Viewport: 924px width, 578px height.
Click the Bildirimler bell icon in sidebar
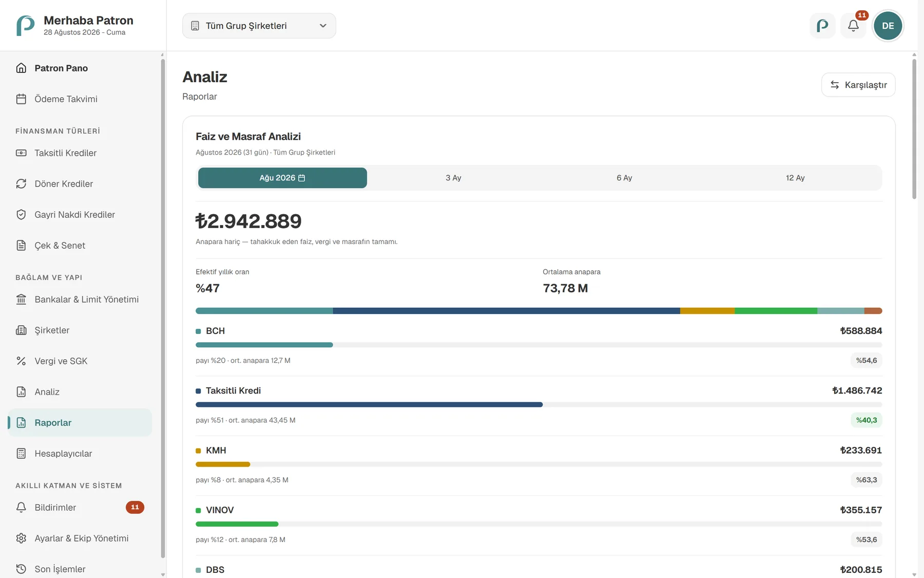click(21, 508)
